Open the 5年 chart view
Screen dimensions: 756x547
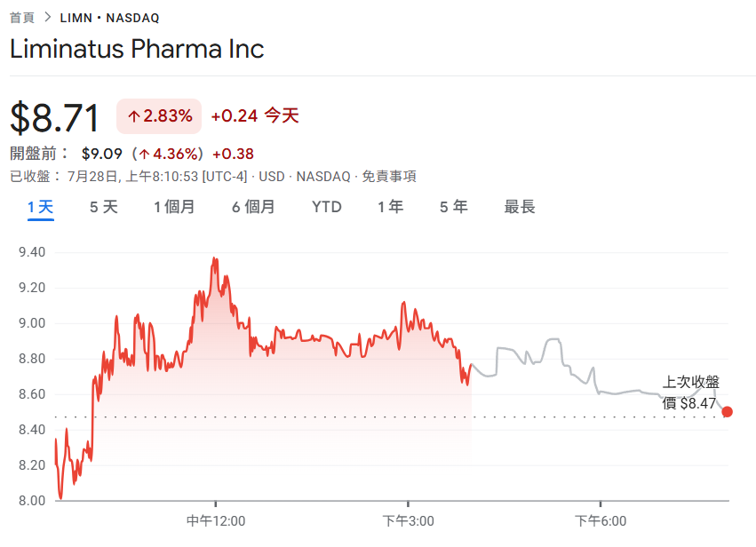(452, 206)
